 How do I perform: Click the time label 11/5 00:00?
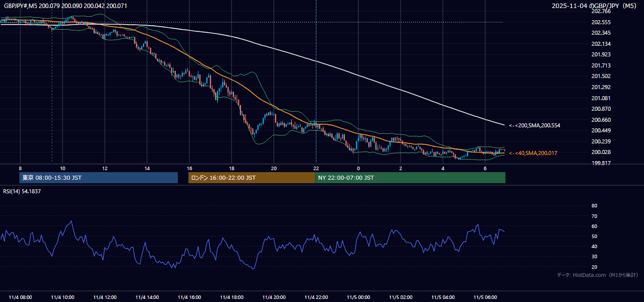point(358,297)
